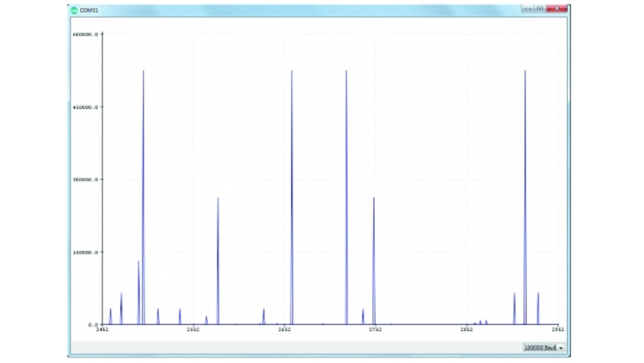Click the tip of the leftmost tallest spike
This screenshot has width=644, height=363.
click(143, 71)
